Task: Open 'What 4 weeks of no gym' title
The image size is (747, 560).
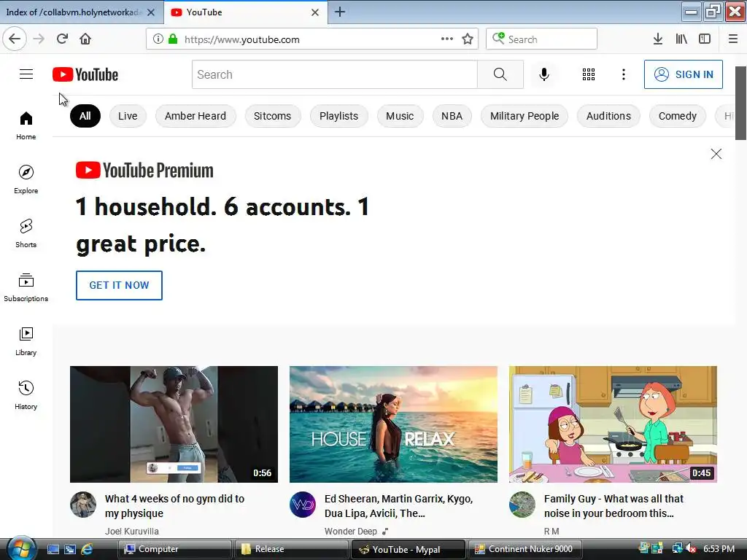Action: (x=175, y=506)
